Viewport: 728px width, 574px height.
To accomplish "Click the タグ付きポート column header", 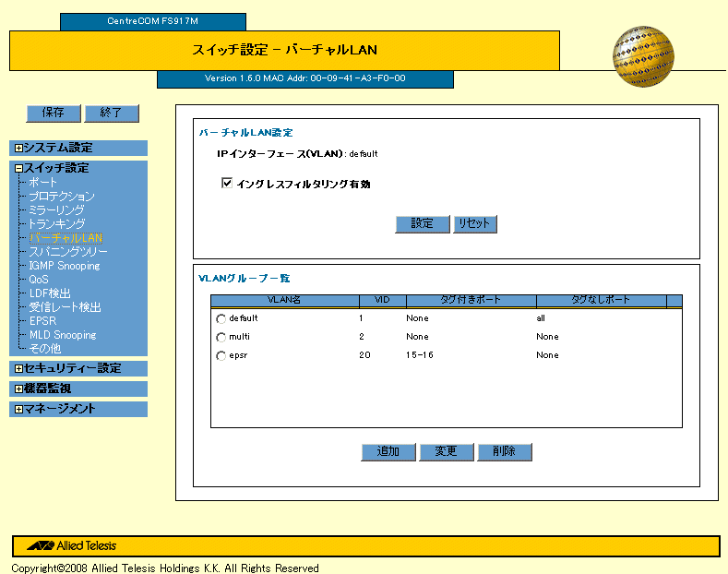I will click(x=471, y=301).
